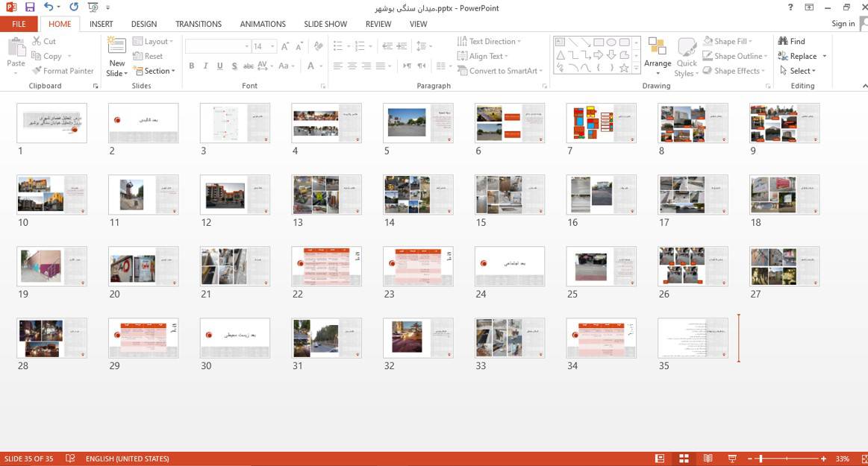Screen dimensions: 868x466
Task: Click the Sign in link
Action: (x=843, y=24)
